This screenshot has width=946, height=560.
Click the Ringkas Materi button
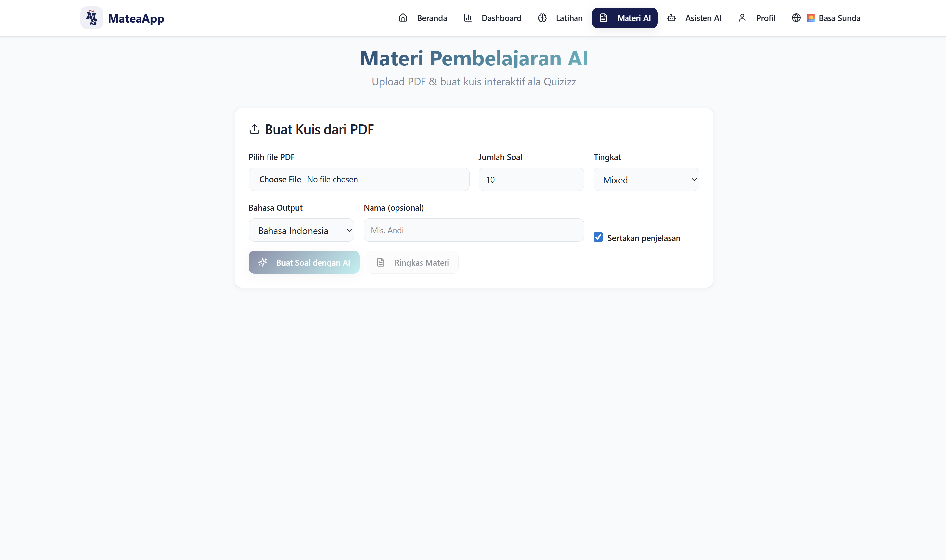[x=412, y=262]
